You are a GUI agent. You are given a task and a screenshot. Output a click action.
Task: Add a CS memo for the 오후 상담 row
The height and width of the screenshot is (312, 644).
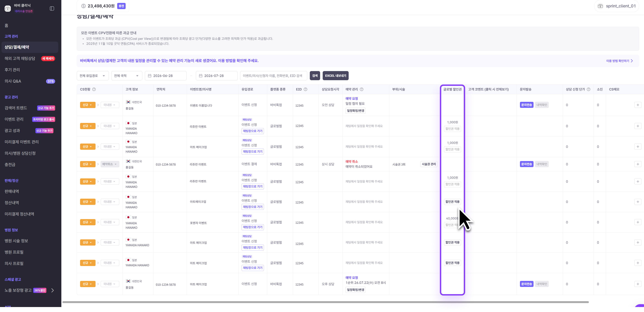click(x=638, y=284)
